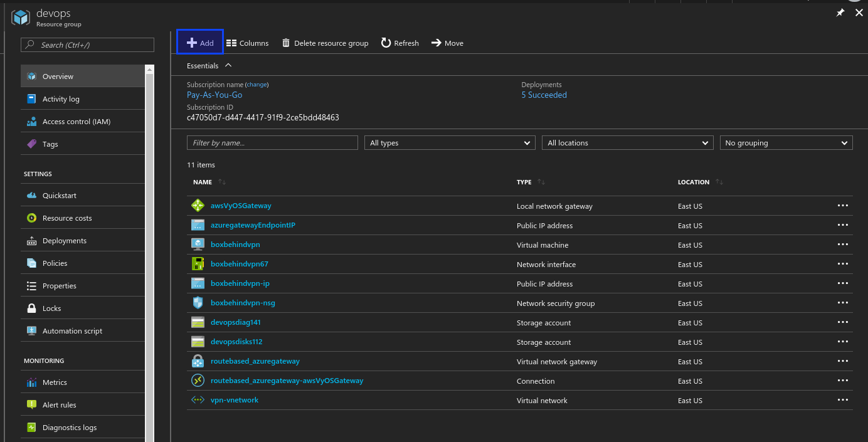Open more options for boxbehindvpn-nsg row
The width and height of the screenshot is (868, 442).
pyautogui.click(x=842, y=303)
